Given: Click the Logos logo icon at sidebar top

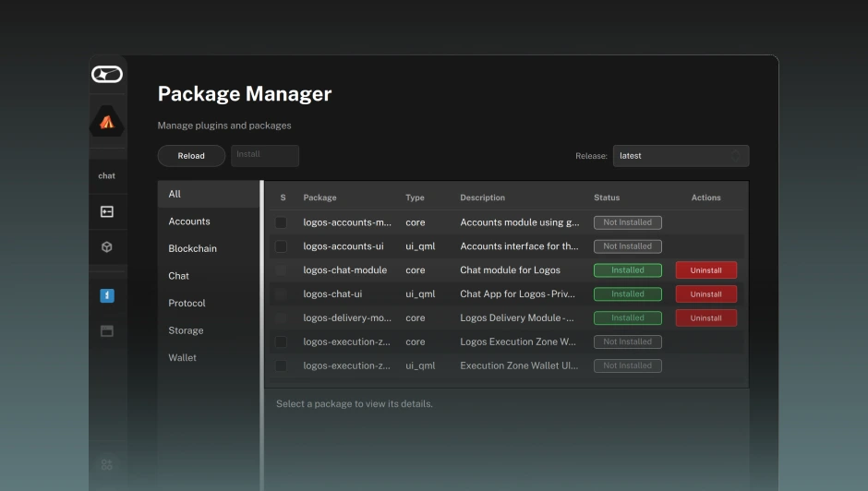Looking at the screenshot, I should pos(107,74).
